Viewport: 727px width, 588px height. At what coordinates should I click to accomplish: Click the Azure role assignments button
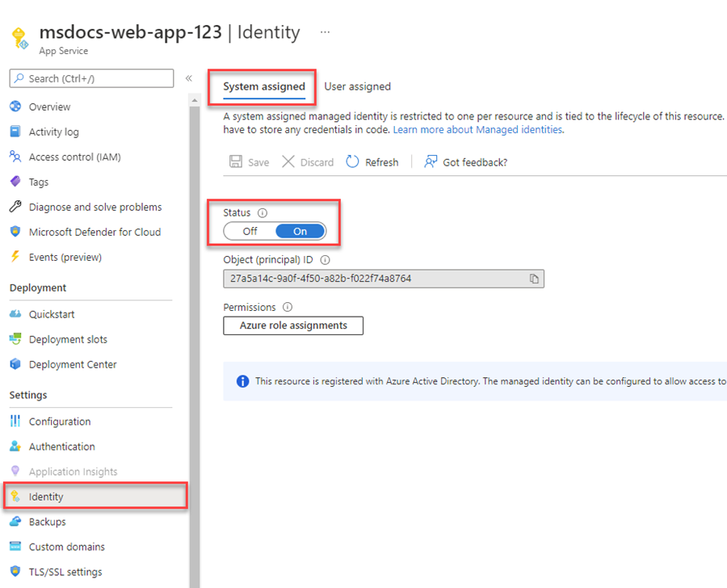[293, 325]
